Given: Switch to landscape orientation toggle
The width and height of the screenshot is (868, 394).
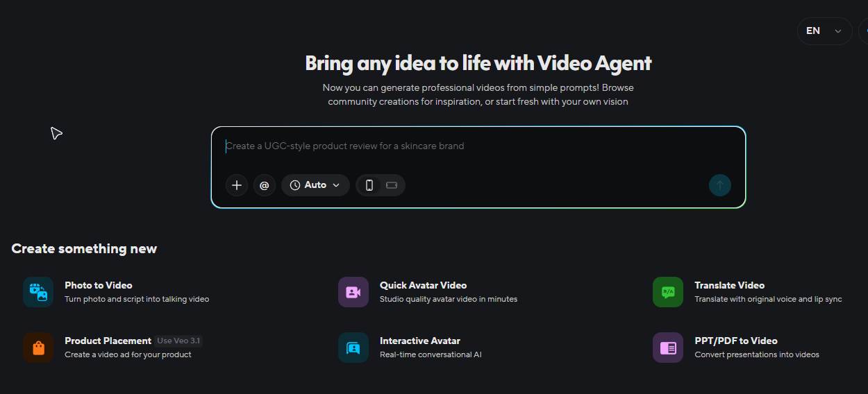Looking at the screenshot, I should point(391,185).
